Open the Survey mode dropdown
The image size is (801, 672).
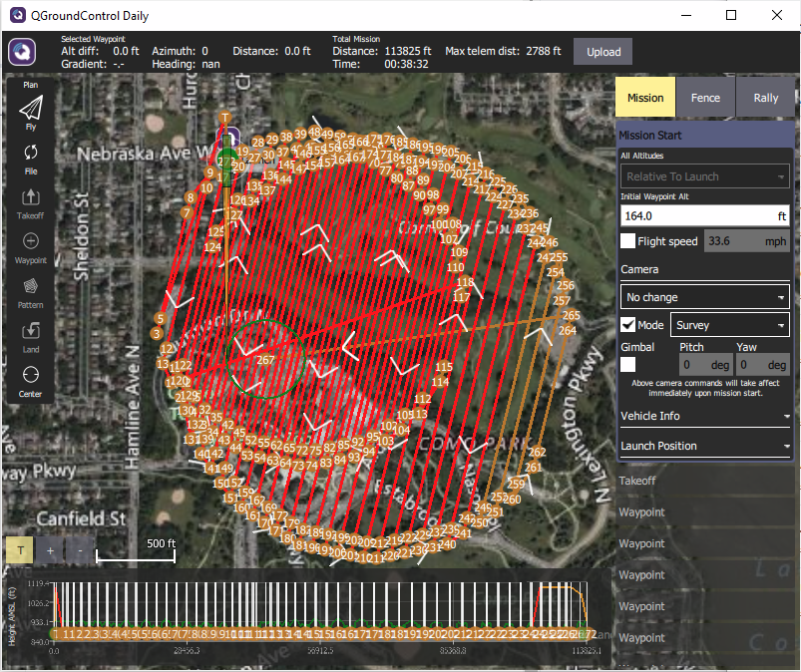pyautogui.click(x=730, y=325)
